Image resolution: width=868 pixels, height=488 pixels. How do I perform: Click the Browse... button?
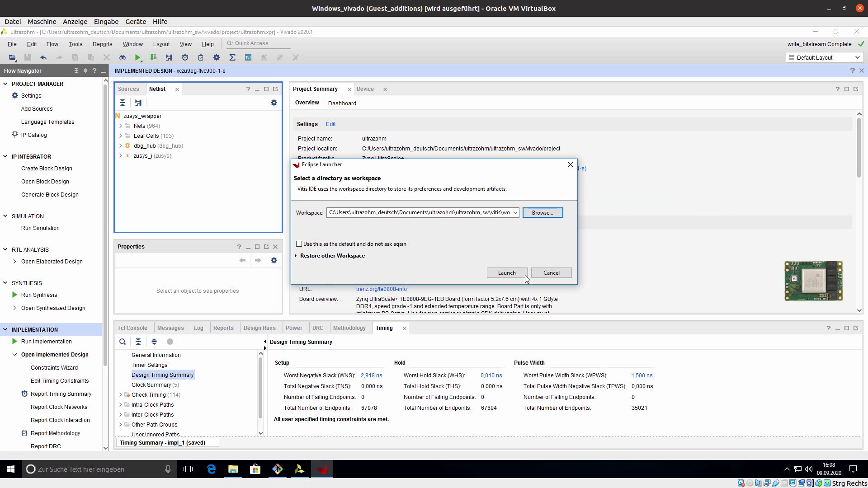coord(542,213)
